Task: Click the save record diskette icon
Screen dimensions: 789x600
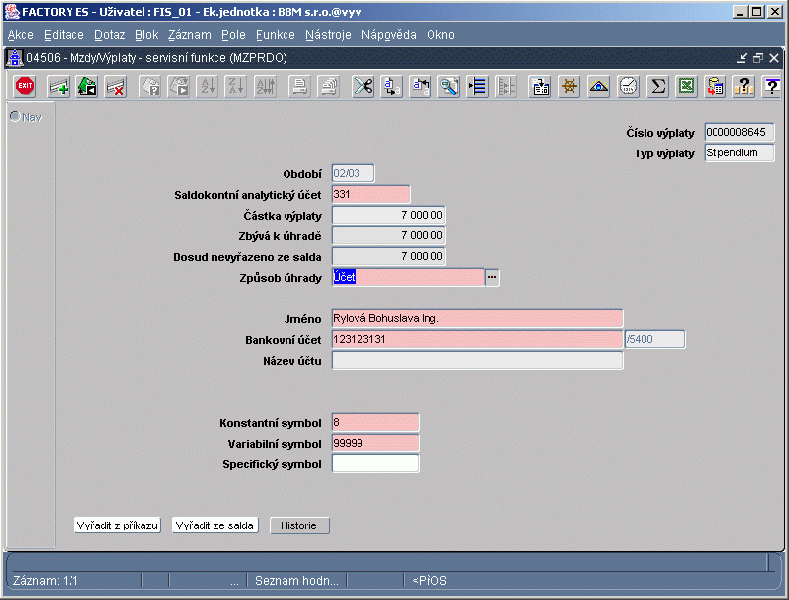Action: [x=87, y=86]
